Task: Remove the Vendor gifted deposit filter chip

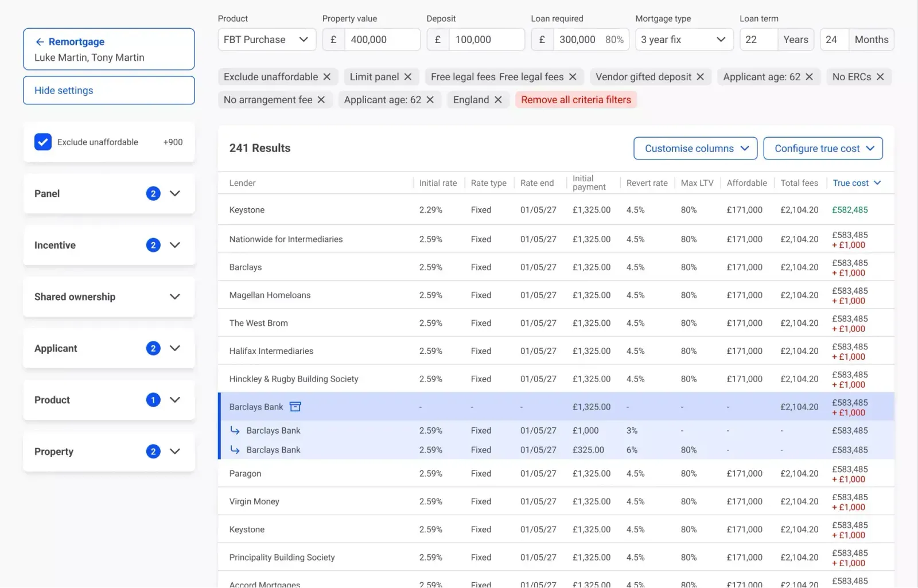Action: point(700,77)
